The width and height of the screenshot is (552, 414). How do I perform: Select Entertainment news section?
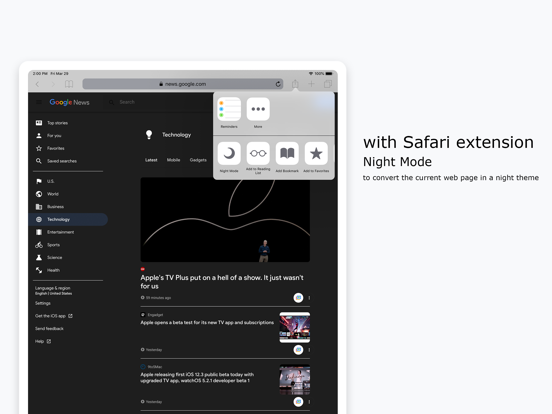coord(55,232)
